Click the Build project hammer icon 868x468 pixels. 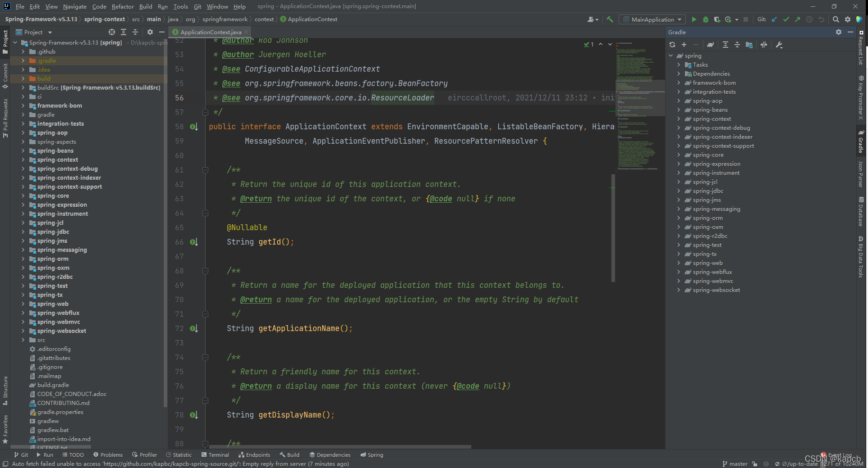coord(610,19)
